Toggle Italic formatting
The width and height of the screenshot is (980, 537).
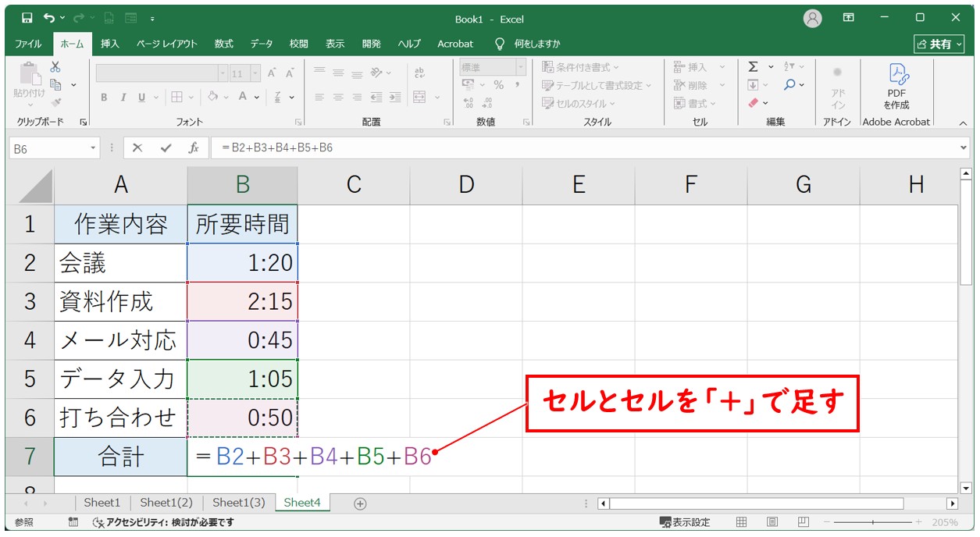(x=123, y=98)
